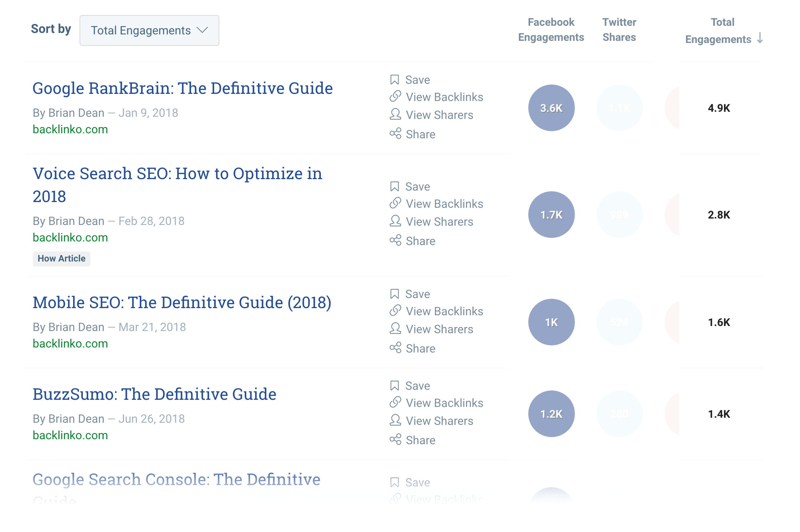Click the down arrow next to Total Engagements header
The image size is (800, 532).
coord(759,38)
